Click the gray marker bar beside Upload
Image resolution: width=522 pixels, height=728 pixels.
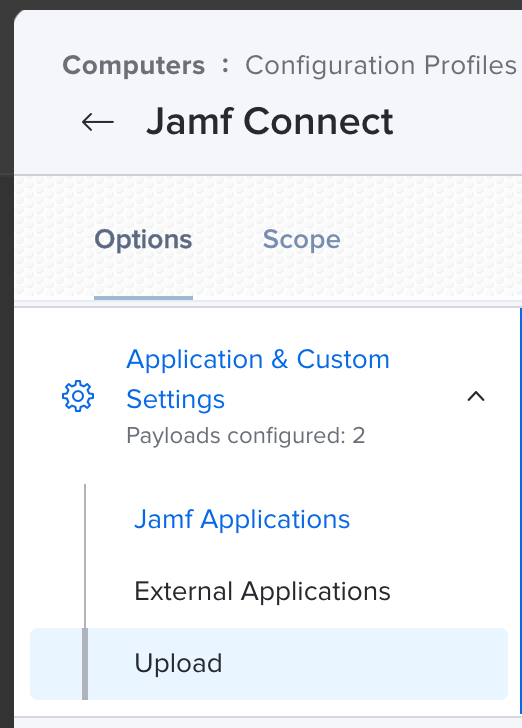(85, 663)
